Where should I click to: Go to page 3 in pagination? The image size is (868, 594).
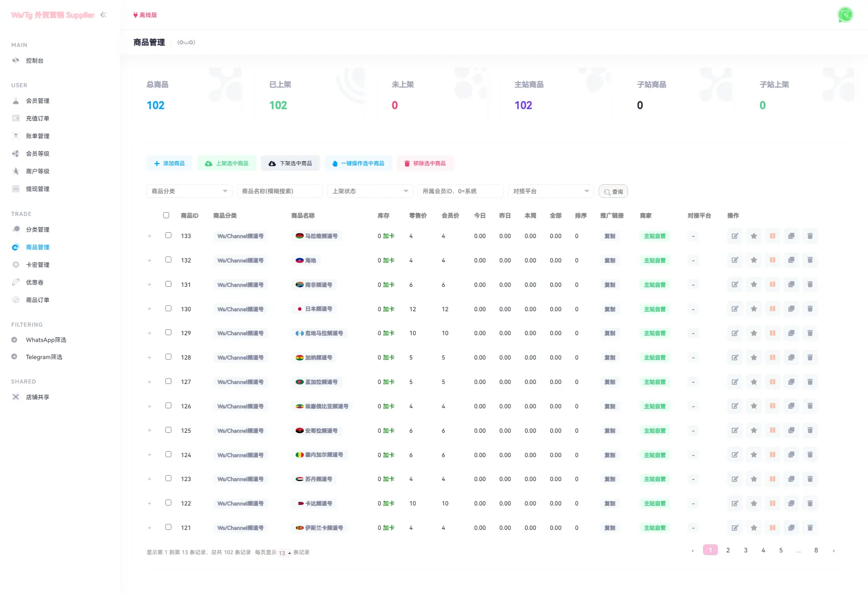coord(745,550)
